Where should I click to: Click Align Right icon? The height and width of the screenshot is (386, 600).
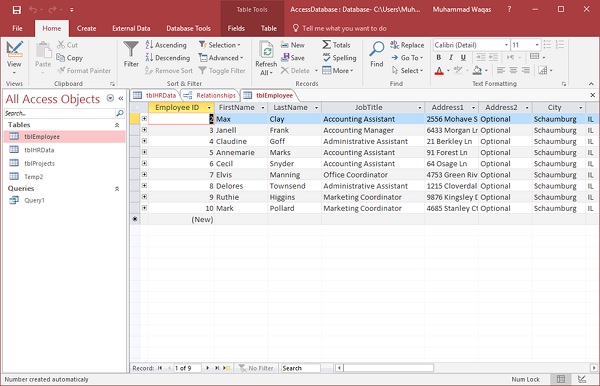(526, 70)
